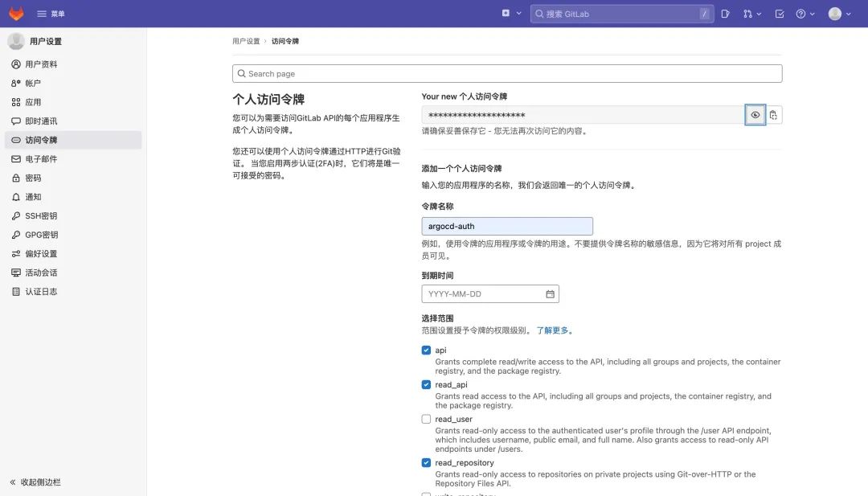Go to 帐户 in sidebar
Image resolution: width=868 pixels, height=496 pixels.
pos(73,83)
